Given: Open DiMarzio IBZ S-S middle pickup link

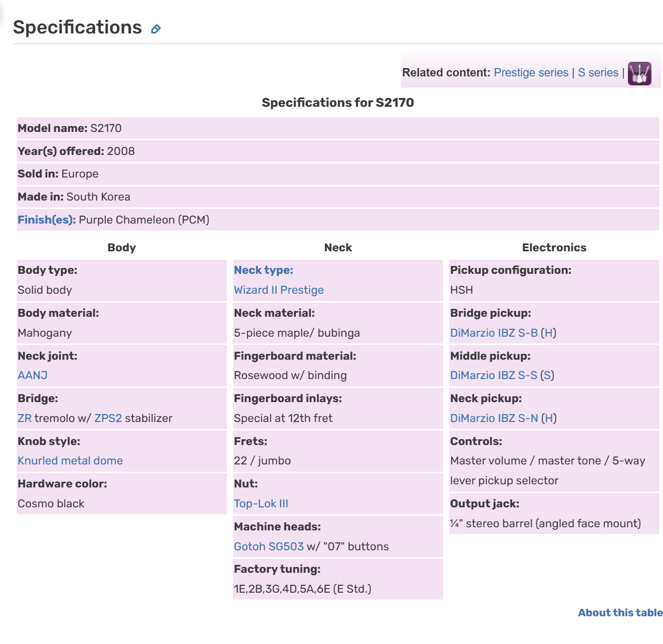Looking at the screenshot, I should 494,375.
